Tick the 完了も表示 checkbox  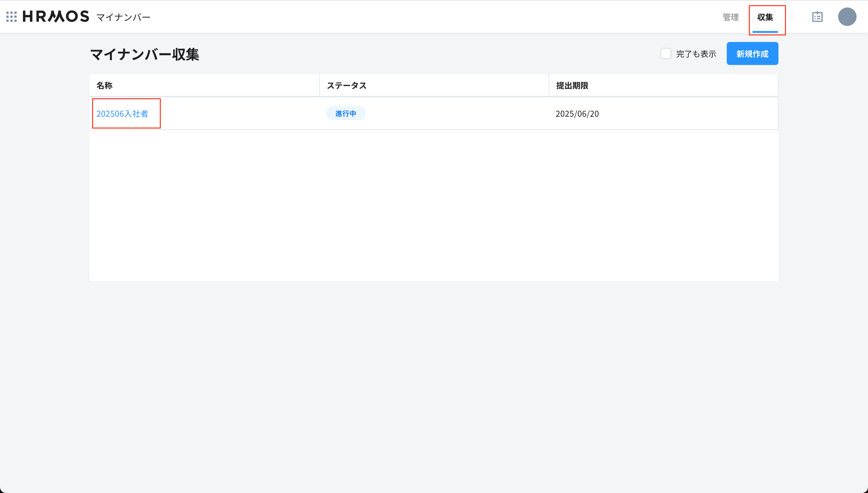[x=666, y=54]
